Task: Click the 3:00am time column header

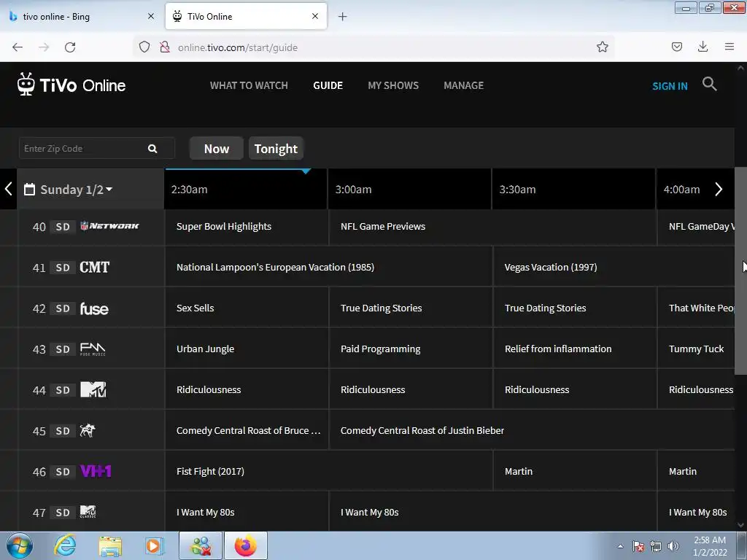Action: tap(410, 190)
